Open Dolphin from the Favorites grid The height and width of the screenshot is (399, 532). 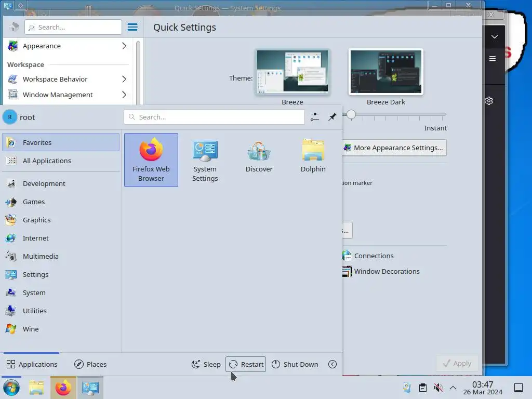point(313,160)
